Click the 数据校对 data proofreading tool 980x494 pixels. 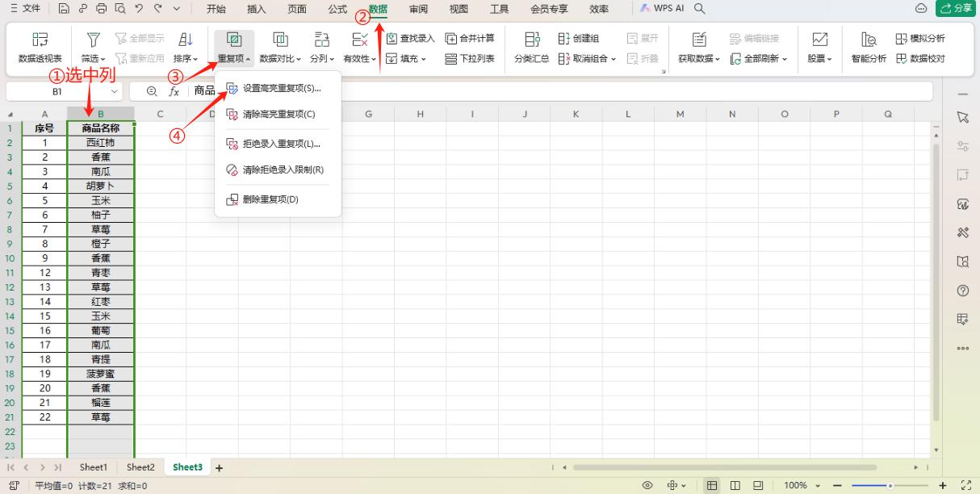(x=920, y=58)
